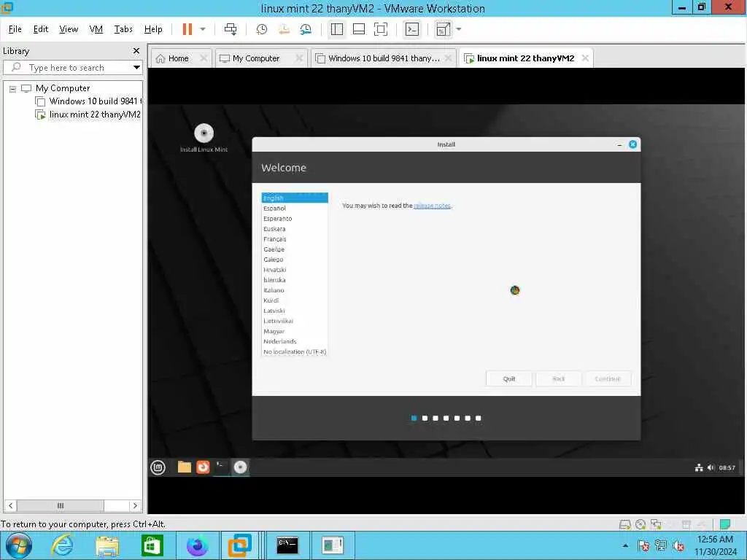Open the power options dropdown beside Pause

coord(203,29)
